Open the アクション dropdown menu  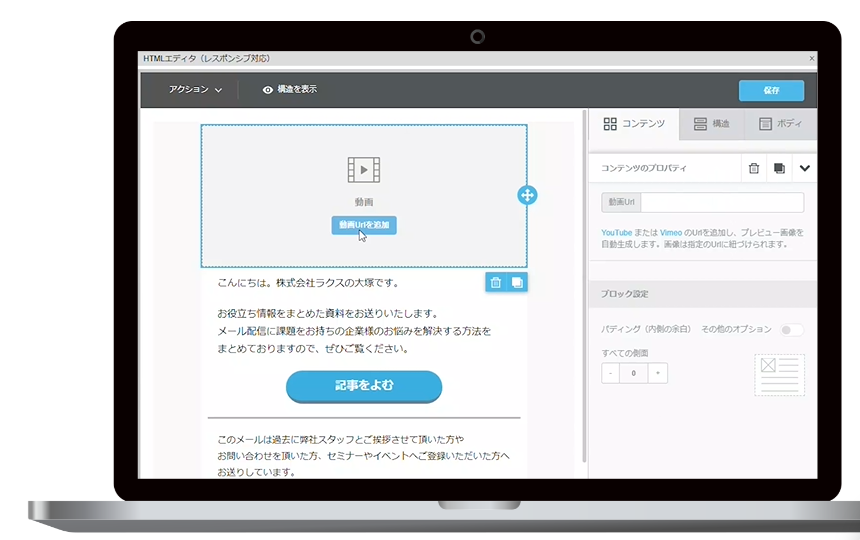click(195, 89)
